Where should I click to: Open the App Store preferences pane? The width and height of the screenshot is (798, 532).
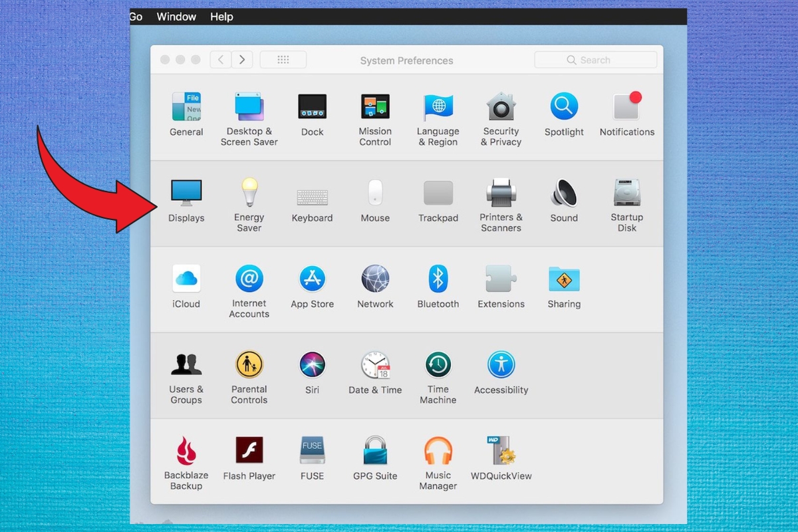[312, 287]
